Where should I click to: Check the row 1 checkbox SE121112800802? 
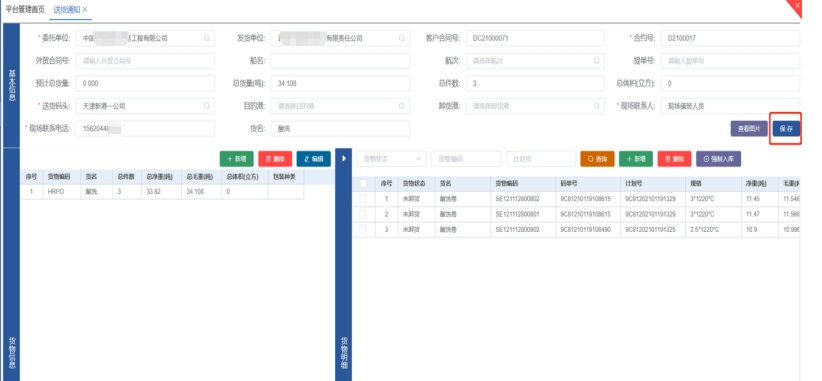pos(363,199)
